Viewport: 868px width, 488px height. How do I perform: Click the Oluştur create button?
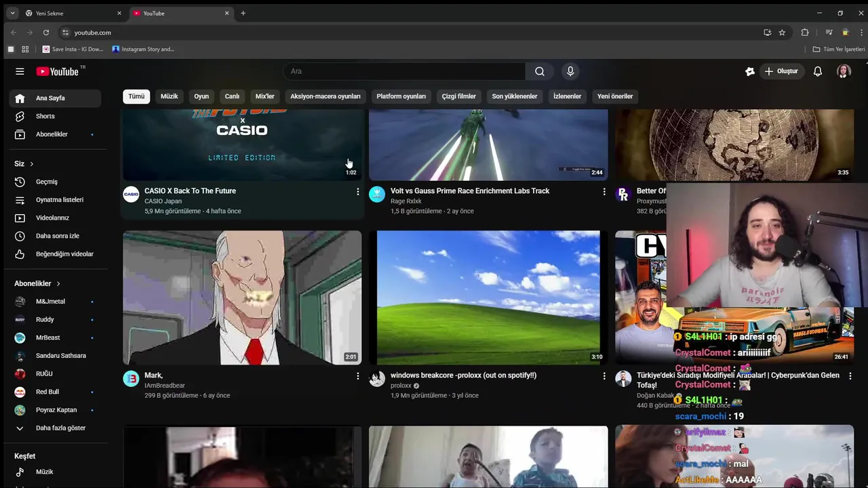click(781, 71)
